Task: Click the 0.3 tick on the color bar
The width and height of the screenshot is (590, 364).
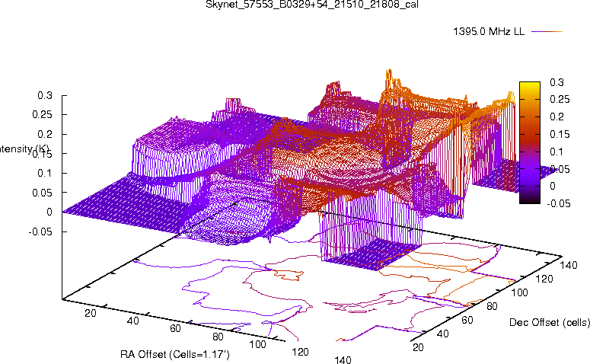Action: 557,82
